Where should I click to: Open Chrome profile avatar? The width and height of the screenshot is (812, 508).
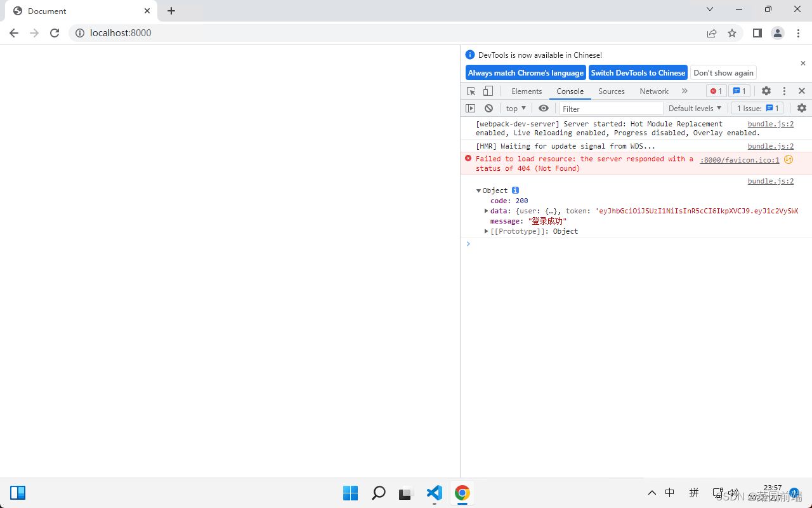tap(778, 33)
